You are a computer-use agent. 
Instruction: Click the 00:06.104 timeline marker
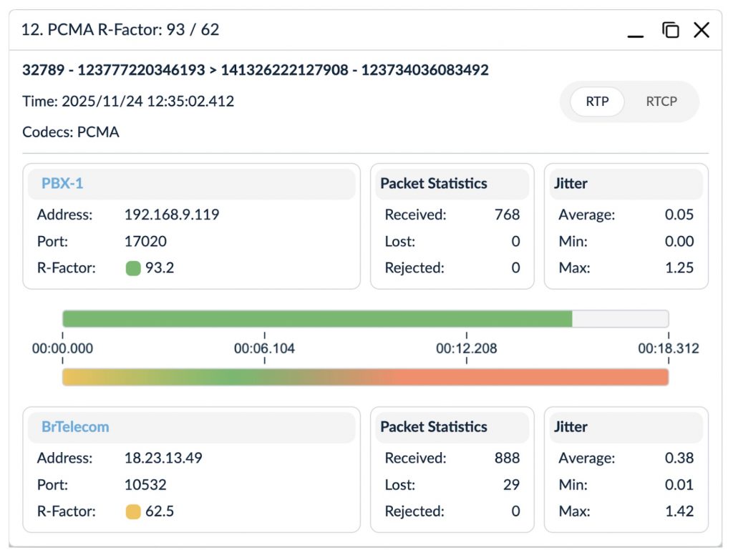click(x=264, y=349)
